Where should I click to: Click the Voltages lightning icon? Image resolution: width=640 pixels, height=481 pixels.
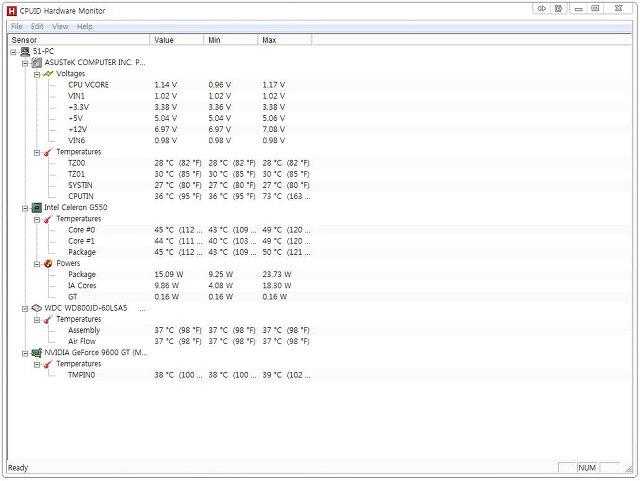coord(49,74)
